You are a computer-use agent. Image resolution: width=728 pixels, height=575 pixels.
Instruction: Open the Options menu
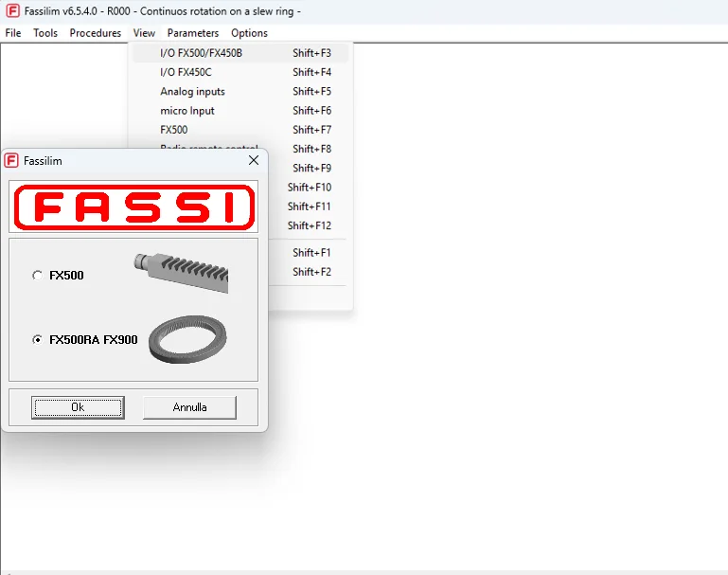249,33
